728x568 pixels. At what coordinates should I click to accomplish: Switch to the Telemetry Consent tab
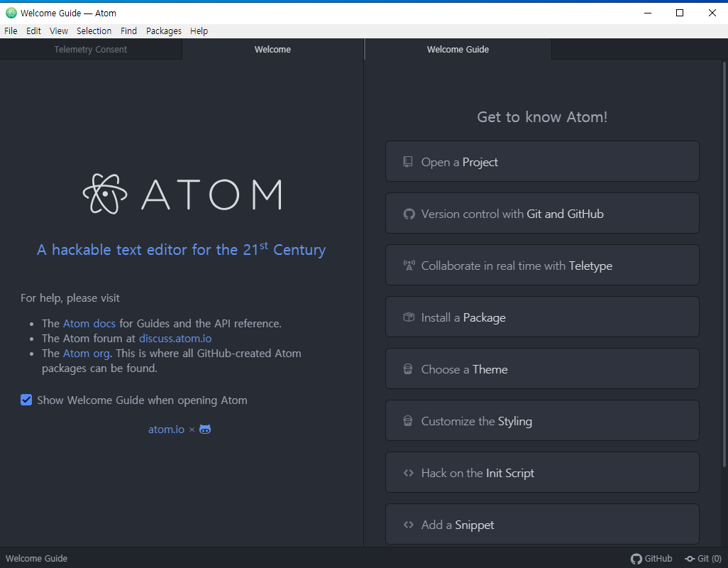point(91,49)
